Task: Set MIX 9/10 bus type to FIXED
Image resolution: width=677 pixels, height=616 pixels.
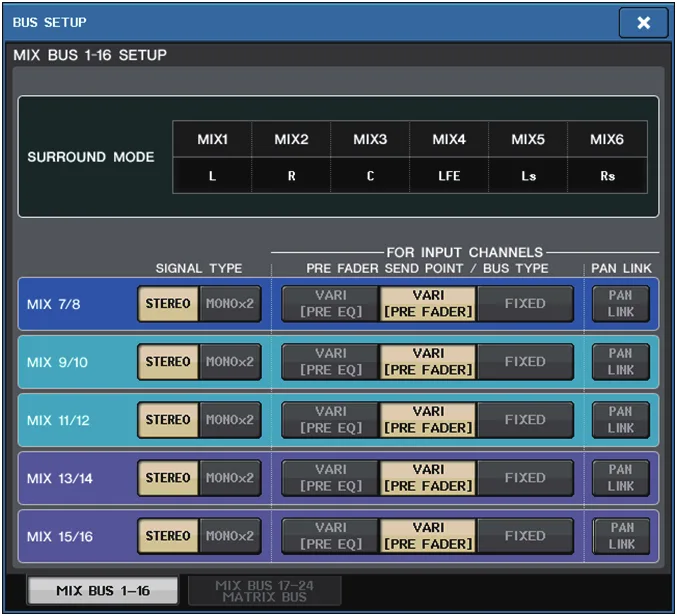Action: [525, 362]
